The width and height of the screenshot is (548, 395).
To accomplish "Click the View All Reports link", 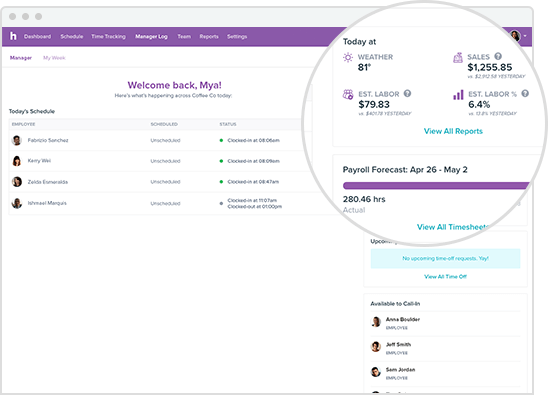I will pos(453,131).
